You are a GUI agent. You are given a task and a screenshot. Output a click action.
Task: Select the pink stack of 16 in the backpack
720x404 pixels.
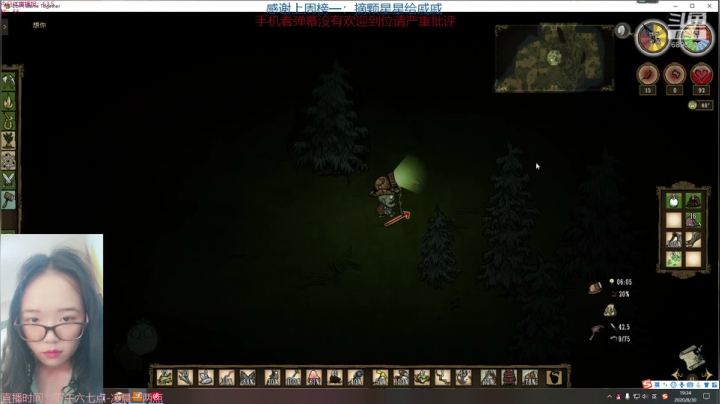coord(693,220)
